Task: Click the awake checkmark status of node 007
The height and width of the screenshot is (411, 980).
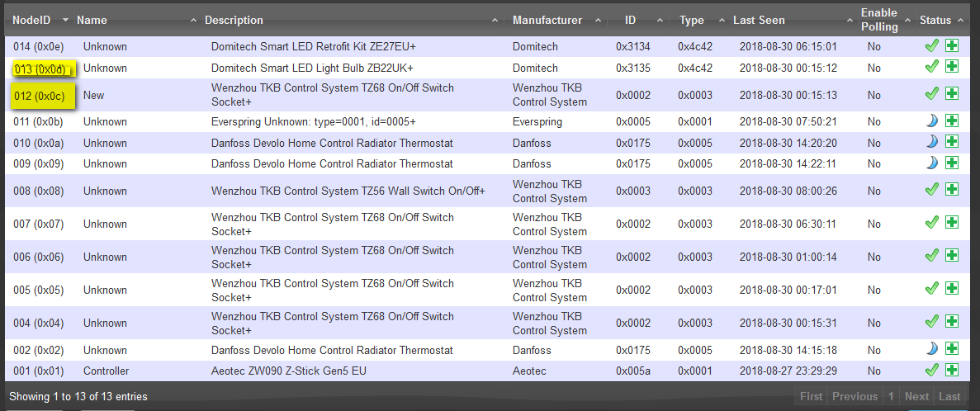Action: click(x=932, y=222)
